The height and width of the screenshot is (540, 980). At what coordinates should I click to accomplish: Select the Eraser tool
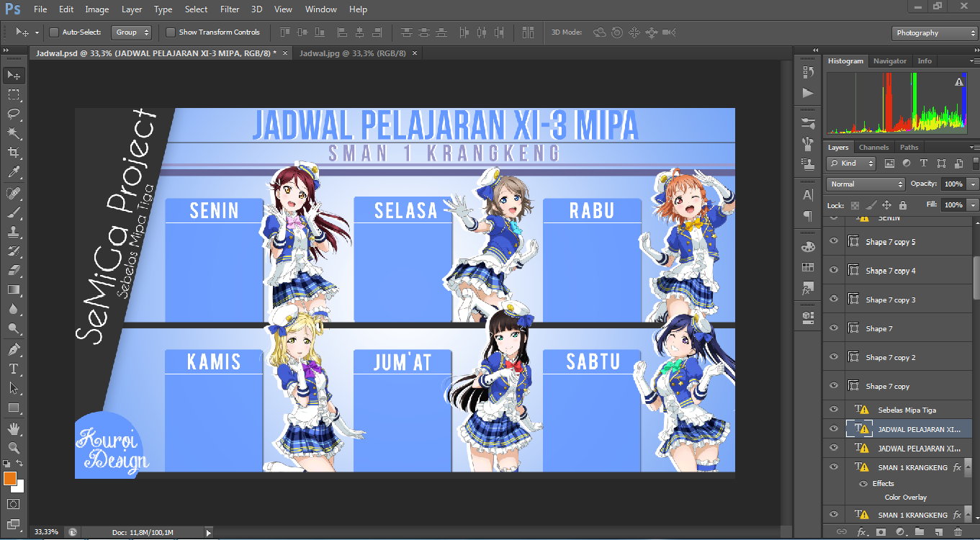[x=14, y=271]
